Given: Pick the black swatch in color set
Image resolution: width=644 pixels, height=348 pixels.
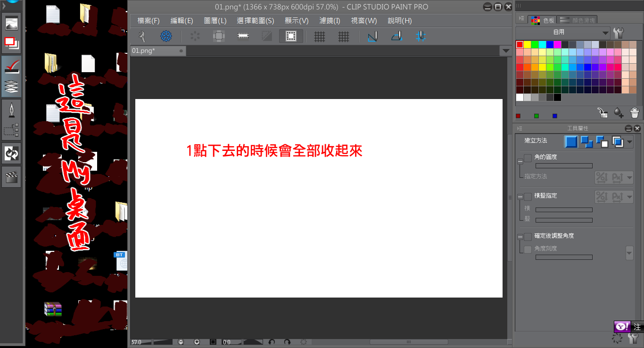Looking at the screenshot, I should (557, 98).
